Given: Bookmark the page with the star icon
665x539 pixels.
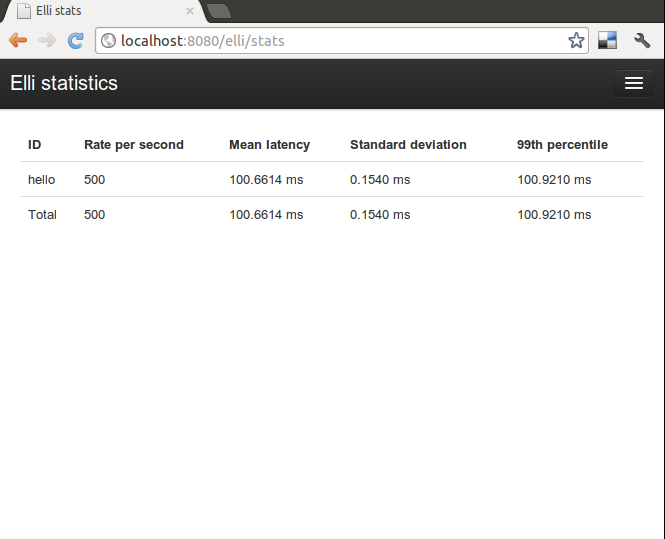Looking at the screenshot, I should tap(576, 41).
